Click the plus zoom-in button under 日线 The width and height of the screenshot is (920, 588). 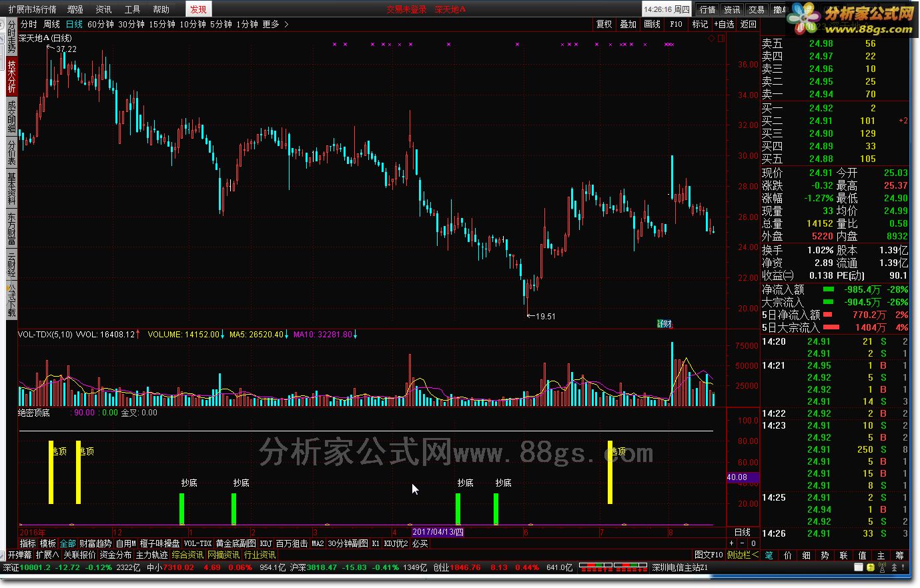pos(732,543)
